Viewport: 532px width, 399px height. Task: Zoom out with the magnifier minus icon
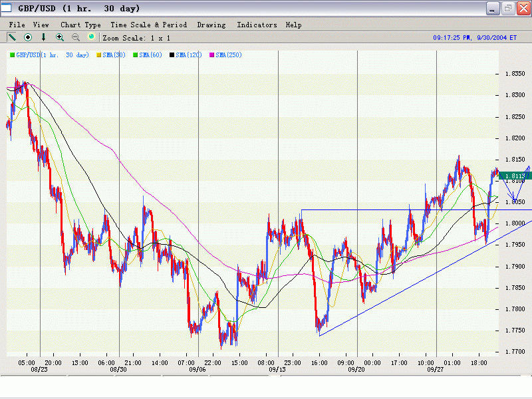[76, 37]
